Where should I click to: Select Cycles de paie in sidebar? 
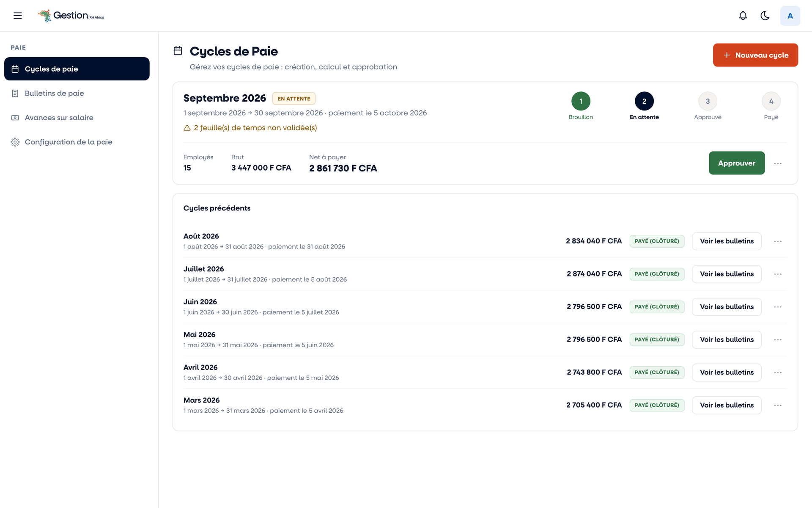[77, 69]
